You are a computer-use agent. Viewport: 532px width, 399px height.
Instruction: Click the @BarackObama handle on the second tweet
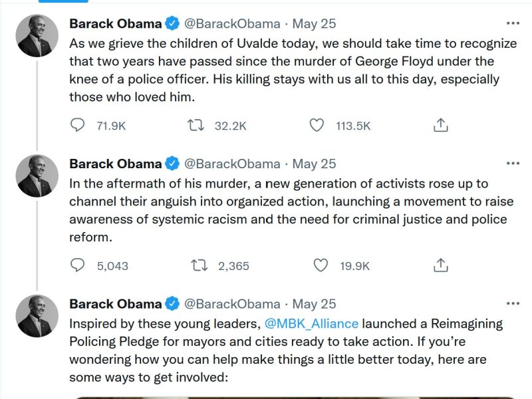coord(232,164)
